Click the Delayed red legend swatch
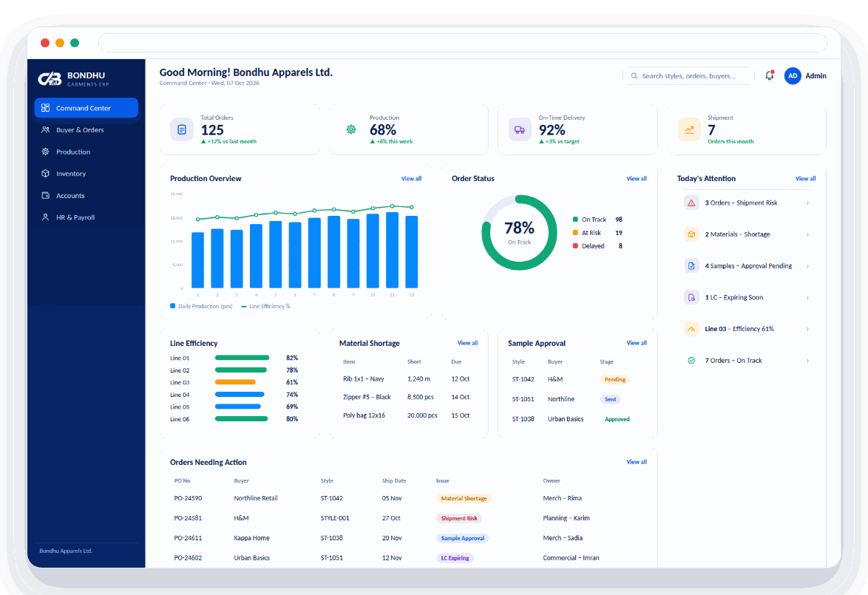This screenshot has height=595, width=868. click(x=575, y=245)
